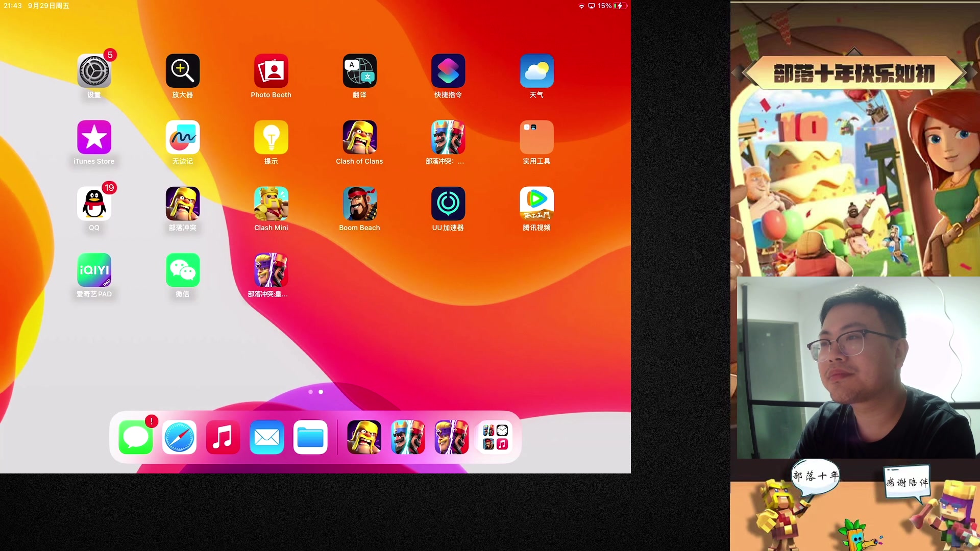Open Files in the dock
This screenshot has height=551, width=980.
[x=310, y=437]
